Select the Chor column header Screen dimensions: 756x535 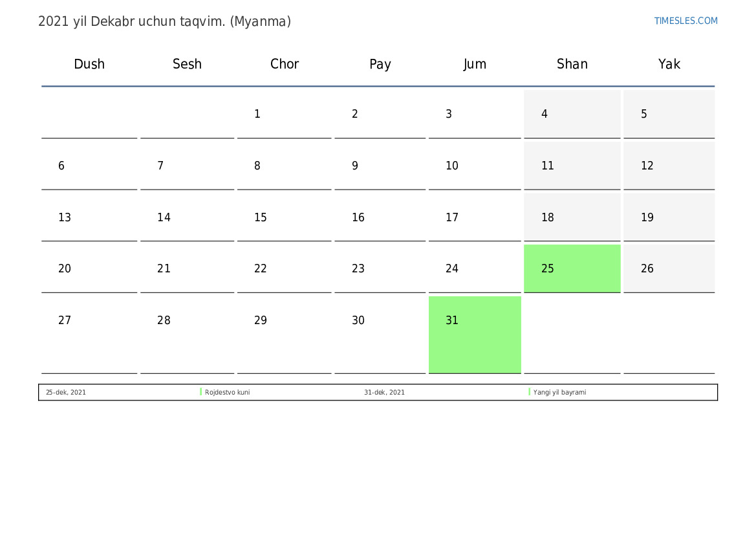tap(285, 64)
